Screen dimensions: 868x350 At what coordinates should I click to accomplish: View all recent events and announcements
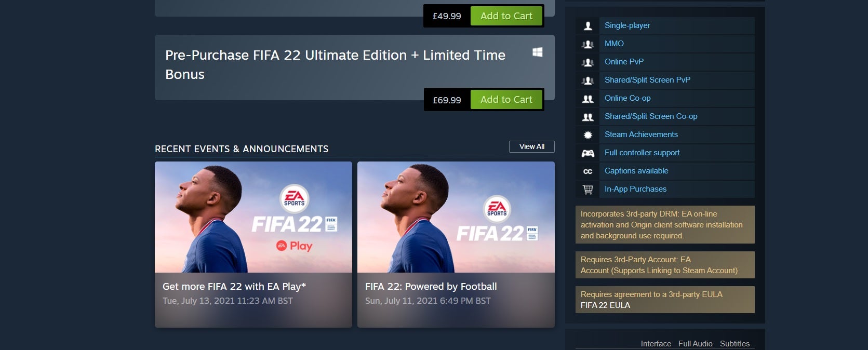tap(531, 146)
